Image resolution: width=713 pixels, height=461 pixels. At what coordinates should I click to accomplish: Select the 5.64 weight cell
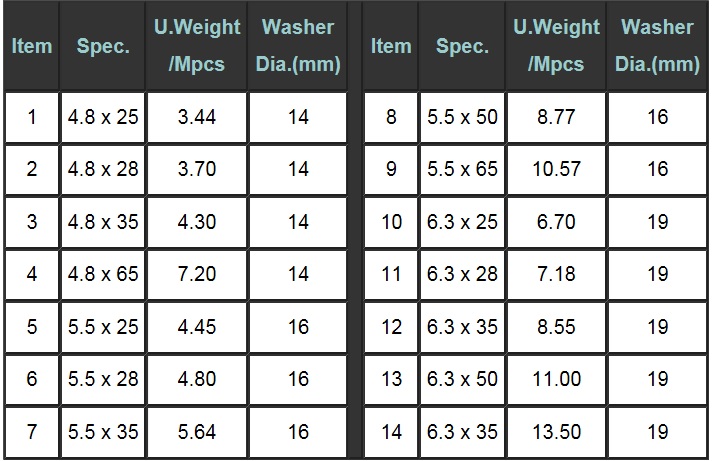click(197, 432)
